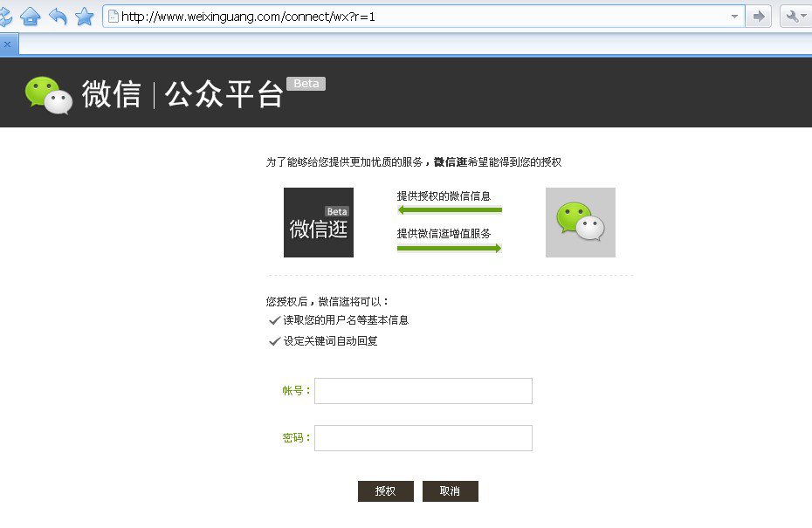Click the authorization request sentence at top

[414, 162]
